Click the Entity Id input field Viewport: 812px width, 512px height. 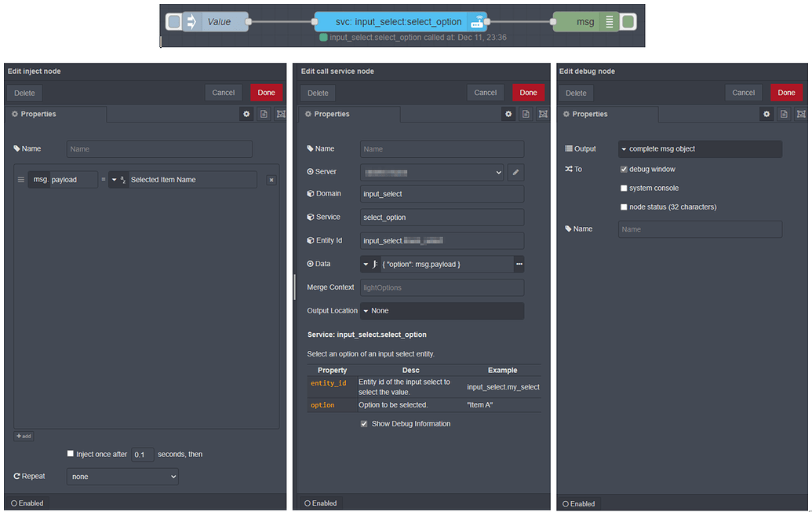(x=442, y=240)
